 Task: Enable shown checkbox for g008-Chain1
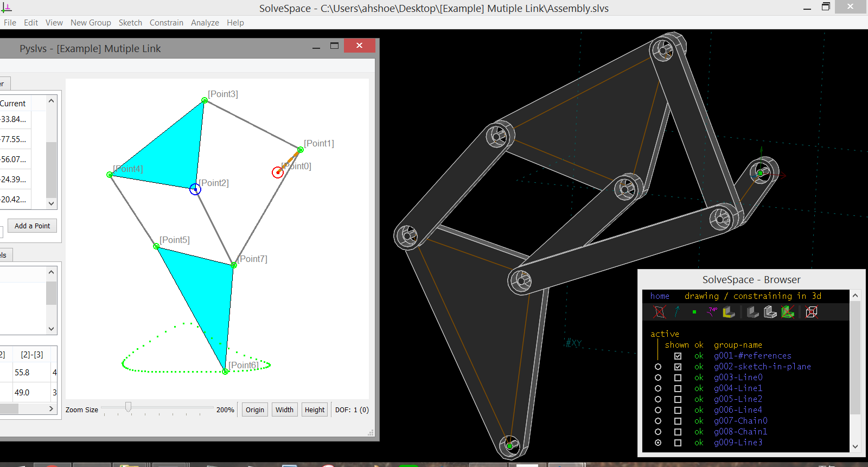click(678, 432)
